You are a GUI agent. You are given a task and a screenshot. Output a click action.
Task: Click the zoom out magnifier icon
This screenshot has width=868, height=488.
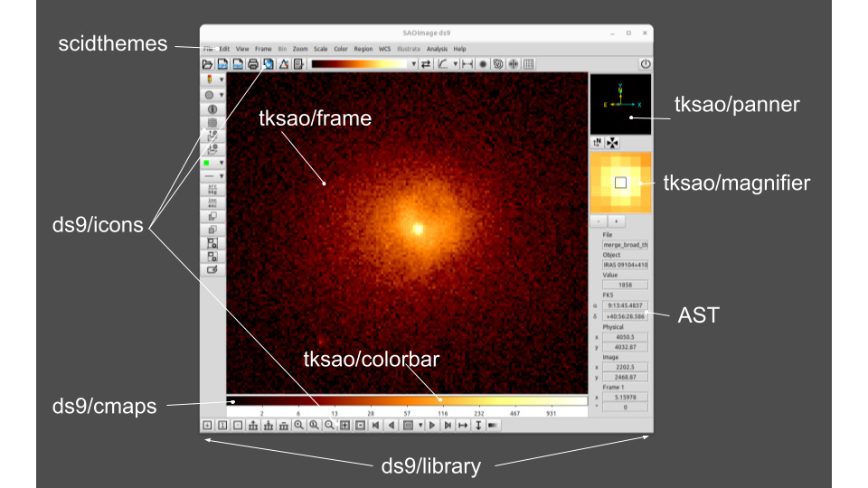tap(329, 426)
